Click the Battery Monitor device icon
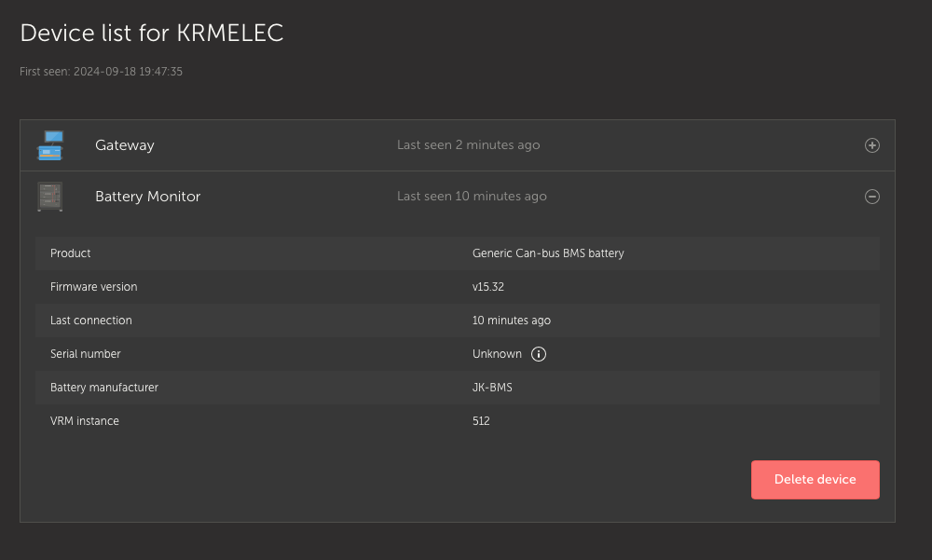 [x=50, y=197]
